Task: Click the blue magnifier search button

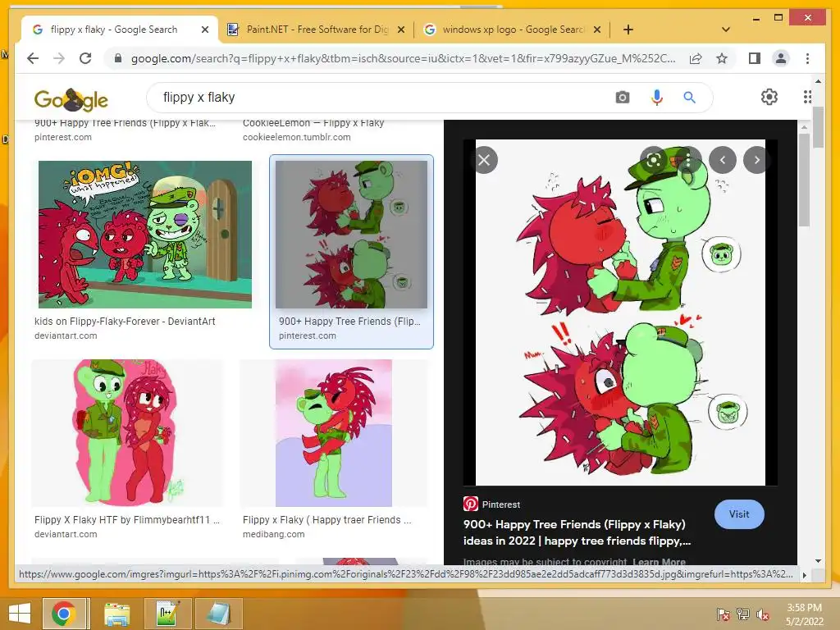Action: (x=689, y=98)
